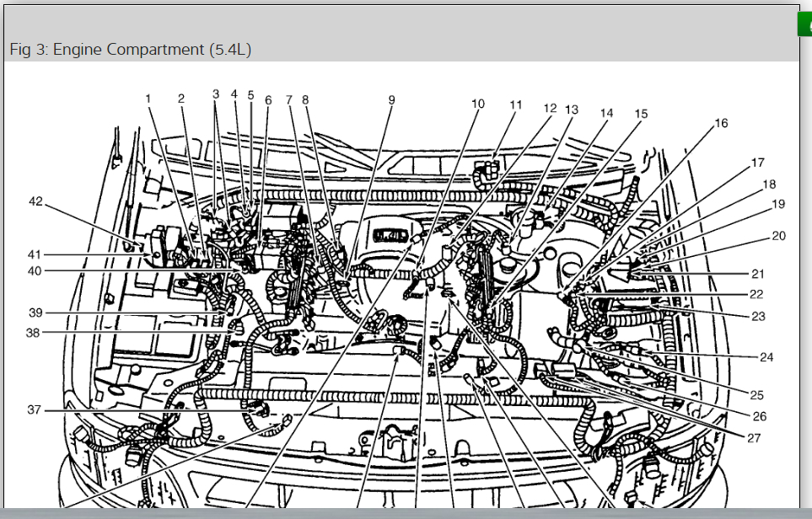This screenshot has height=519, width=812.
Task: Select callout number 15
Action: click(641, 114)
